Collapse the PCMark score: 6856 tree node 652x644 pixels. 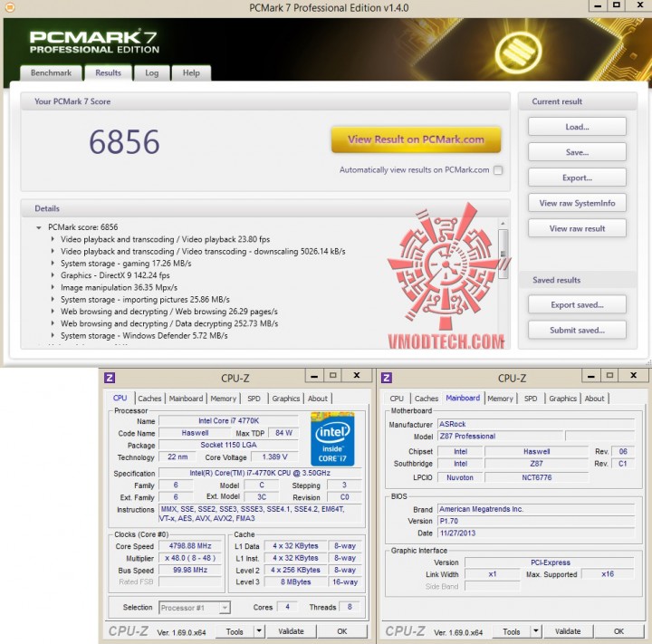pyautogui.click(x=39, y=227)
